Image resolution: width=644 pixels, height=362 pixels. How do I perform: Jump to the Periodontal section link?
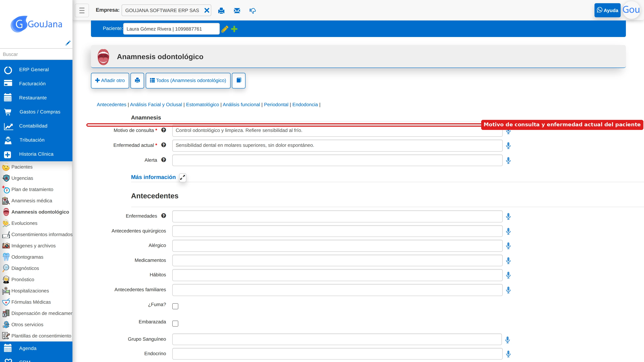(276, 104)
